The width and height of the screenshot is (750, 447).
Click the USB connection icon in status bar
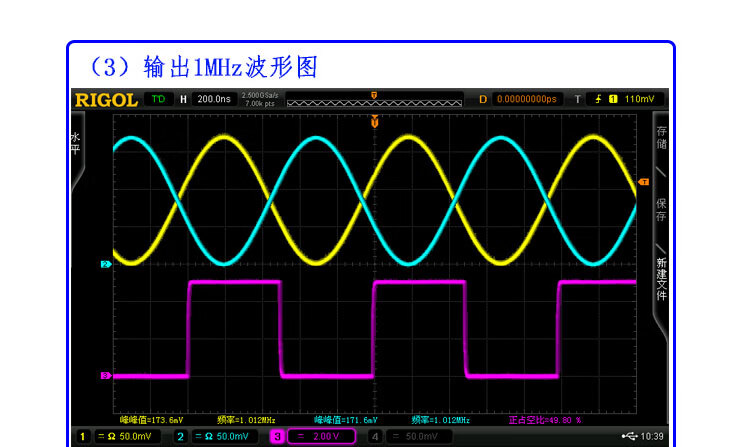pos(629,436)
